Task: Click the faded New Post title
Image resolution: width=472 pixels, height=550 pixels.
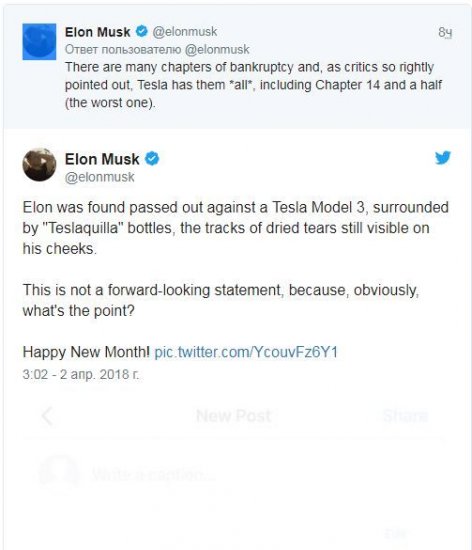Action: point(234,416)
